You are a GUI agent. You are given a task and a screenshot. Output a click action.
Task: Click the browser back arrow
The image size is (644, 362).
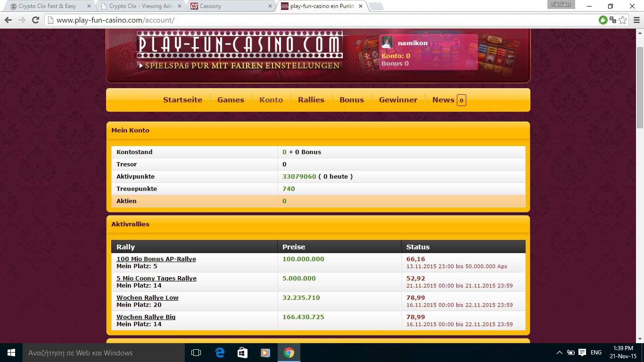pyautogui.click(x=8, y=20)
